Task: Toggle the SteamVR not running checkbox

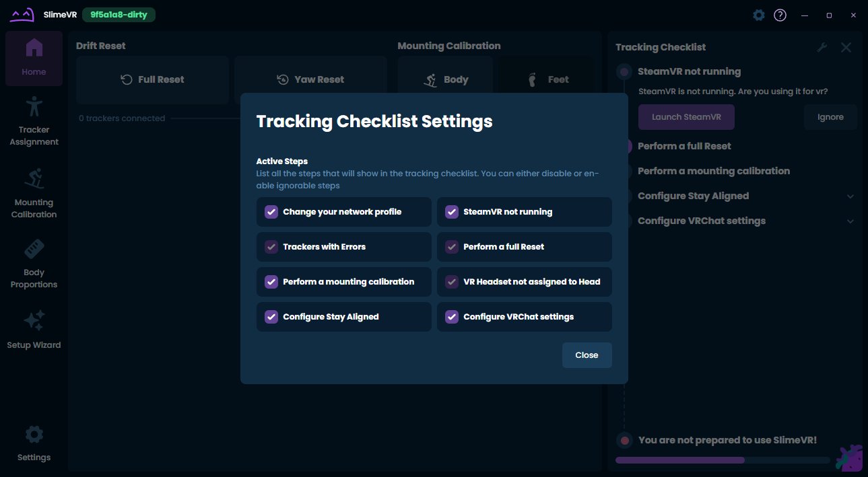Action: (x=452, y=212)
